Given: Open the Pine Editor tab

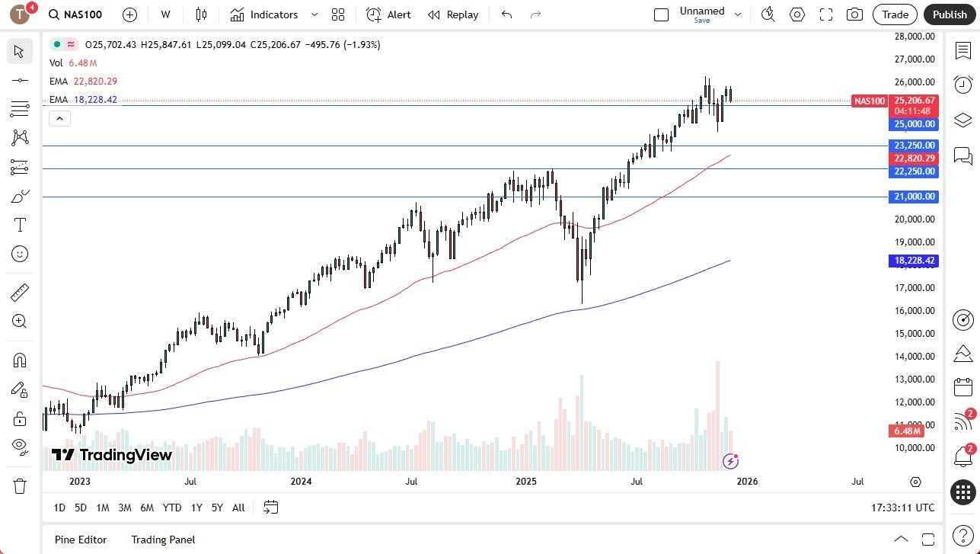Looking at the screenshot, I should 81,540.
